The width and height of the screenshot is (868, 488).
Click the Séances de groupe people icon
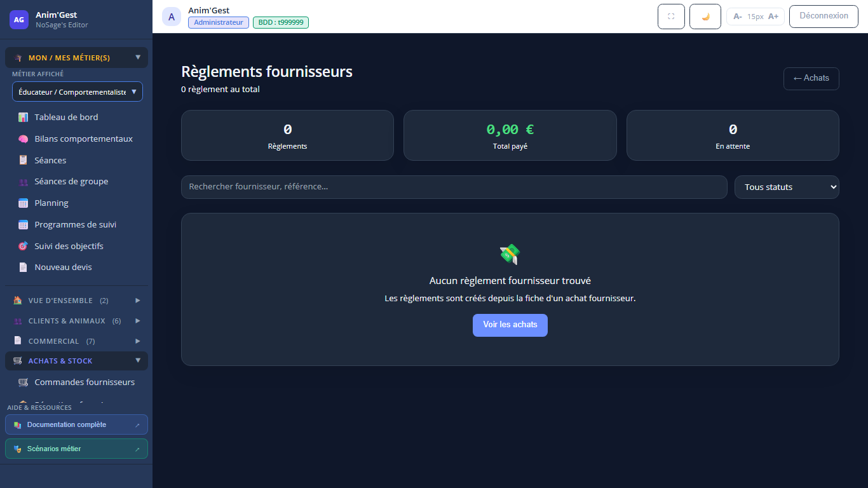point(23,182)
